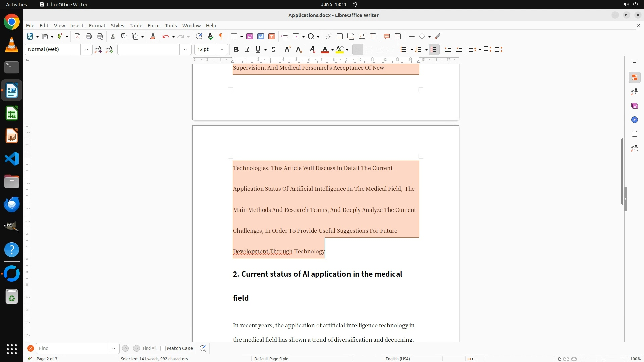
Task: Expand the paragraph style Normal (Web) dropdown
Action: [86, 49]
